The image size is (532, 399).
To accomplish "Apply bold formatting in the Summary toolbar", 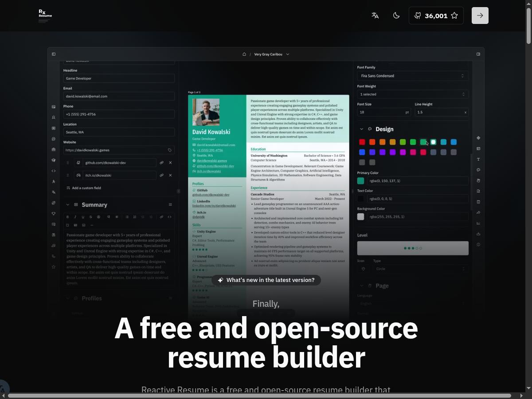I will click(67, 217).
